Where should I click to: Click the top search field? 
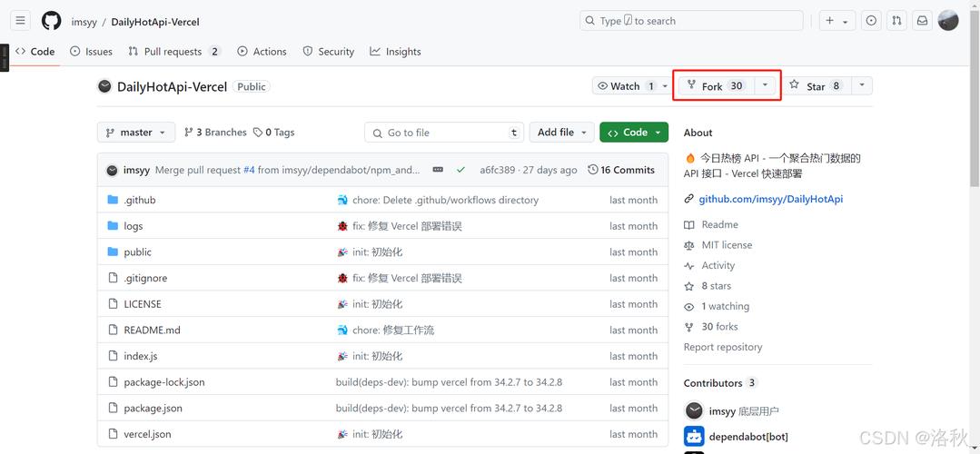pyautogui.click(x=691, y=21)
